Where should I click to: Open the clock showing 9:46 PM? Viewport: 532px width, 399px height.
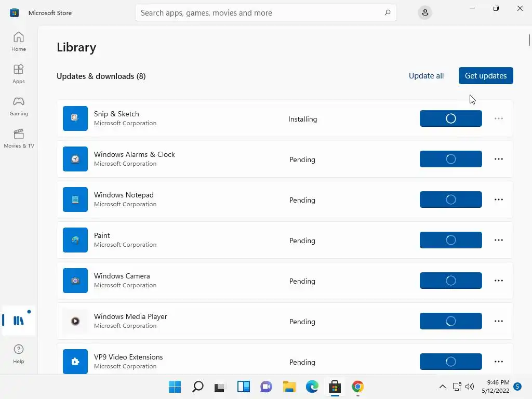coord(496,387)
